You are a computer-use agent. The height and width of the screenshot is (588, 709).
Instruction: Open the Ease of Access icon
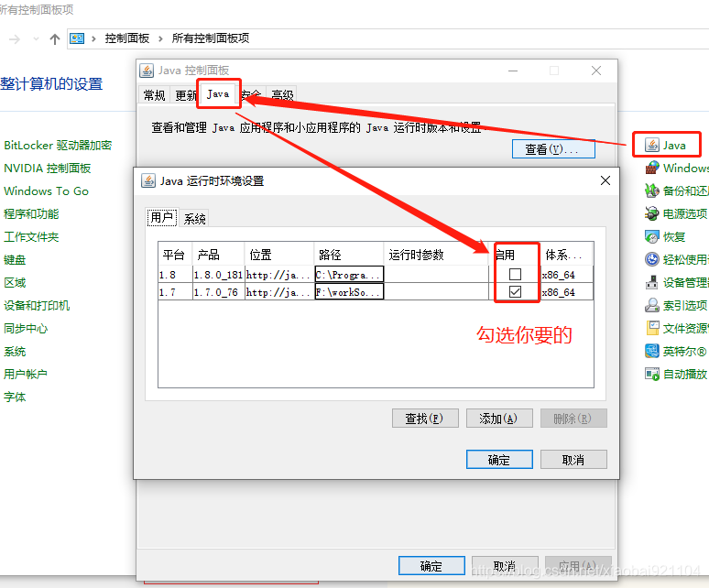click(651, 259)
